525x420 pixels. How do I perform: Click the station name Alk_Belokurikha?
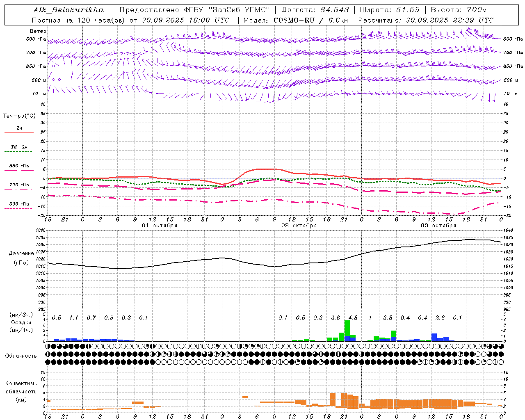(68, 10)
